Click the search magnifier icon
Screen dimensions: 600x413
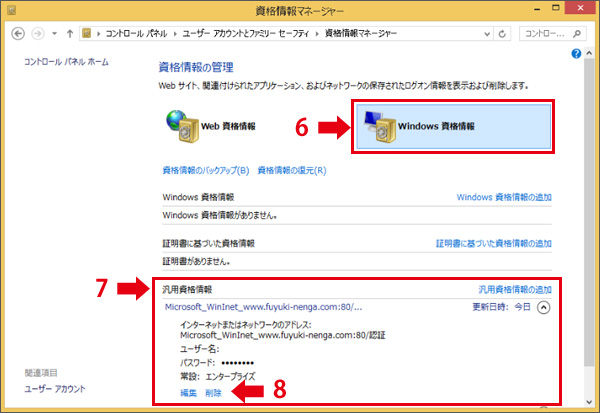point(577,34)
